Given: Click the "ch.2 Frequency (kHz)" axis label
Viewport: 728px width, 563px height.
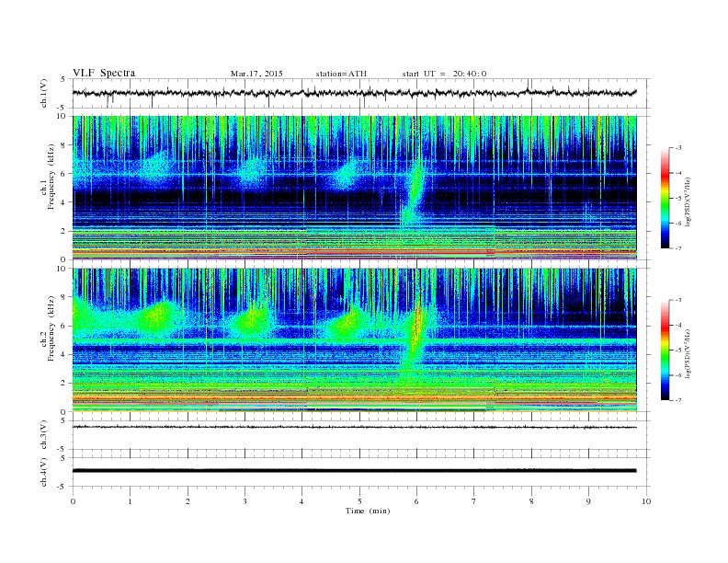Looking at the screenshot, I should pos(47,328).
